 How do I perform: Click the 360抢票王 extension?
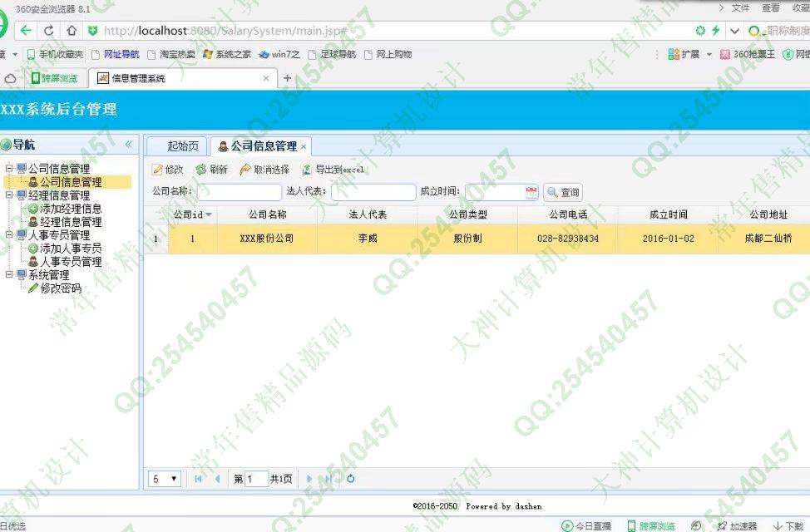coord(748,54)
